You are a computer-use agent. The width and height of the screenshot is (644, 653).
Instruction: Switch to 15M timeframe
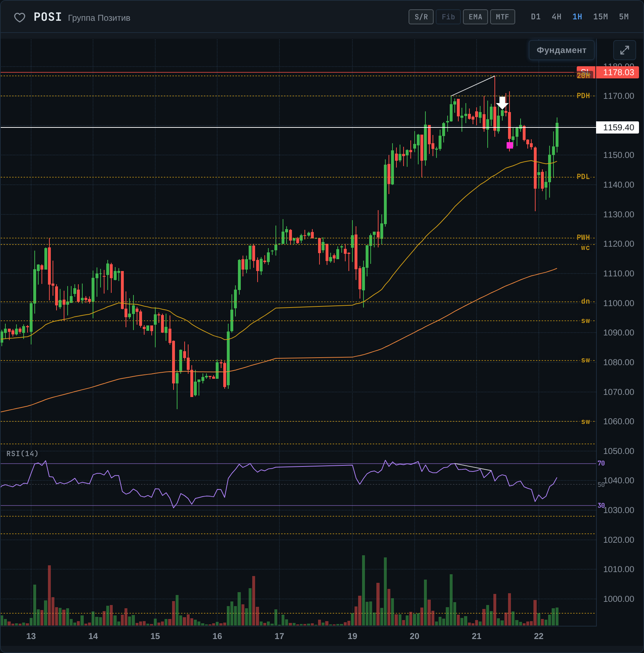tap(600, 17)
